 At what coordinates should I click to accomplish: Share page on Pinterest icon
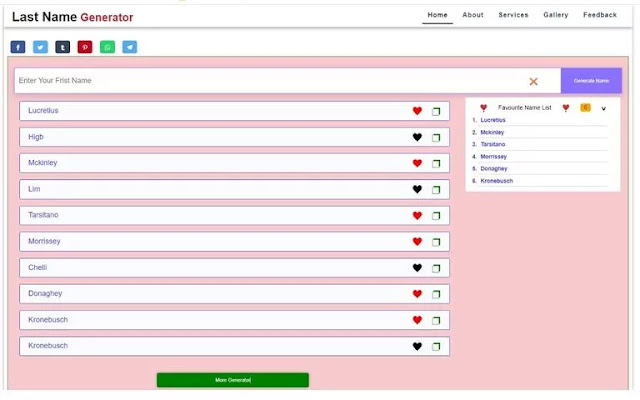tap(85, 47)
